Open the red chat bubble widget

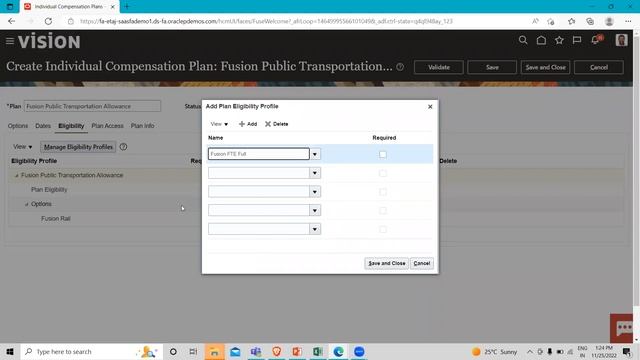click(623, 328)
